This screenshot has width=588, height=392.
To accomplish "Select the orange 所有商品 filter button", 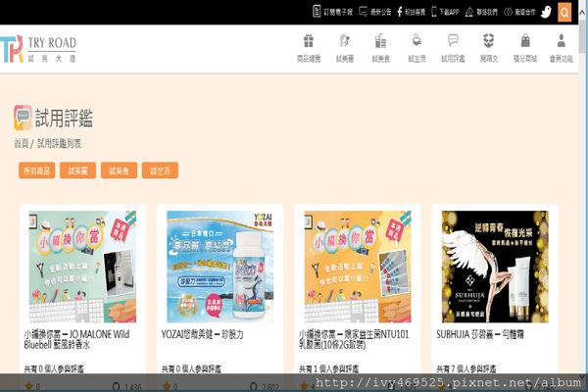I will point(37,171).
